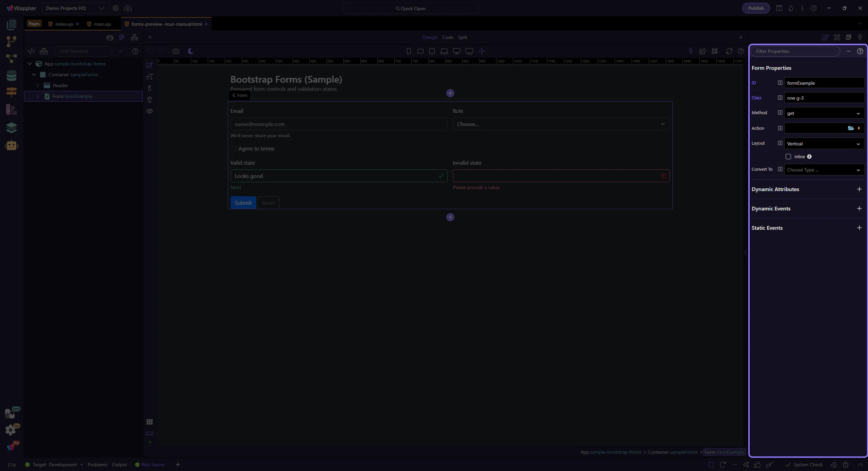
Task: Add a Dynamic Attributes entry plus
Action: click(x=859, y=189)
